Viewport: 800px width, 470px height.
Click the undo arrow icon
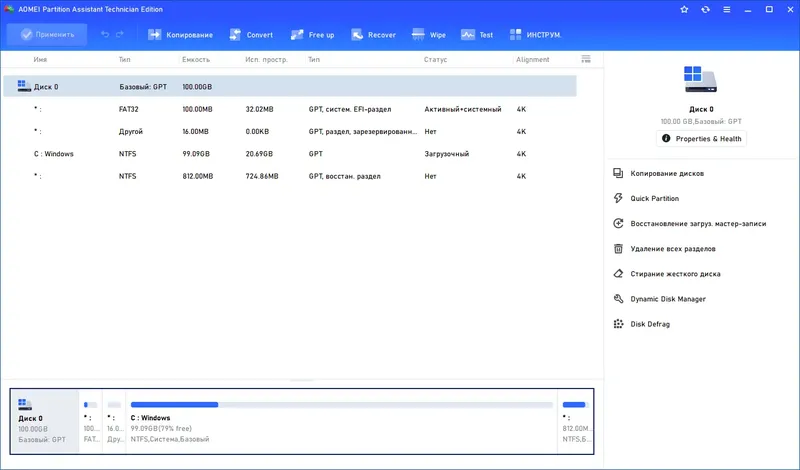[x=105, y=34]
